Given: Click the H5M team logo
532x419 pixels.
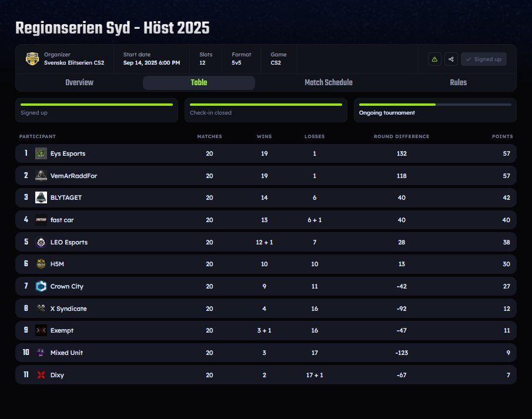Looking at the screenshot, I should pos(41,264).
